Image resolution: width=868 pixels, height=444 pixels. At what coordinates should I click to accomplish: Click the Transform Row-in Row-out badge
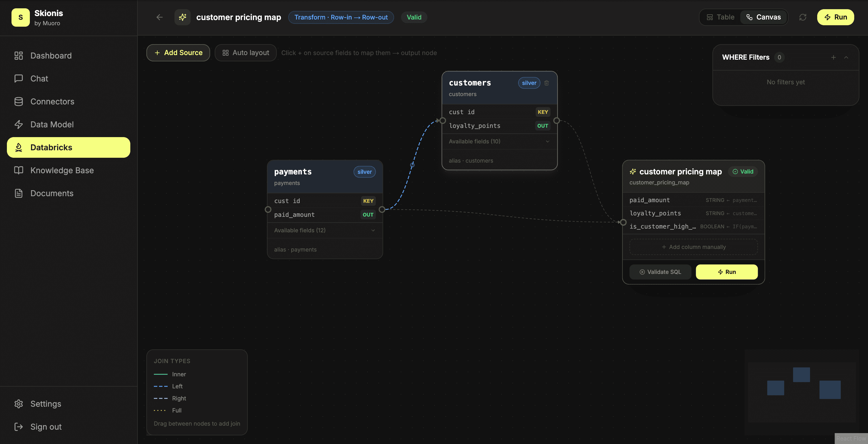(341, 17)
